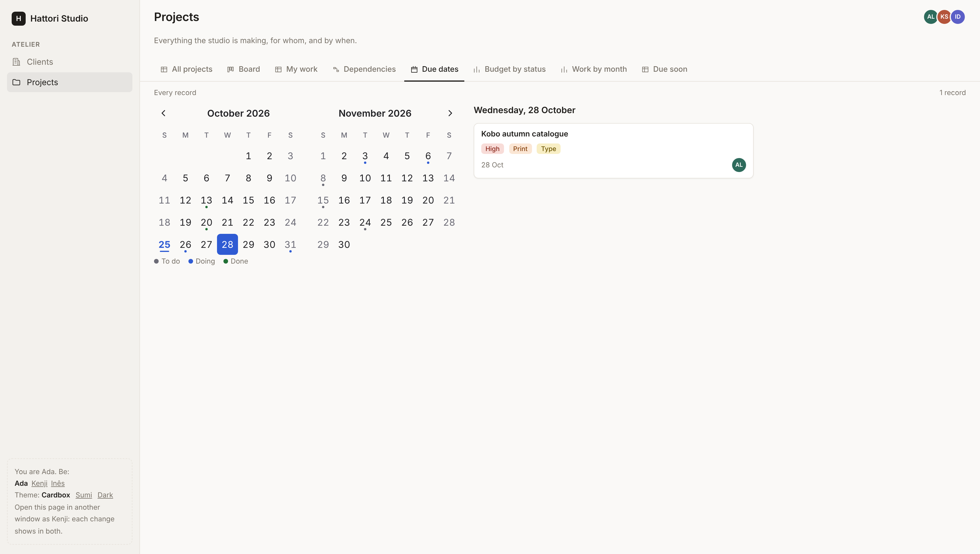Pick October 20 in the calendar
The width and height of the screenshot is (980, 554).
(x=206, y=222)
